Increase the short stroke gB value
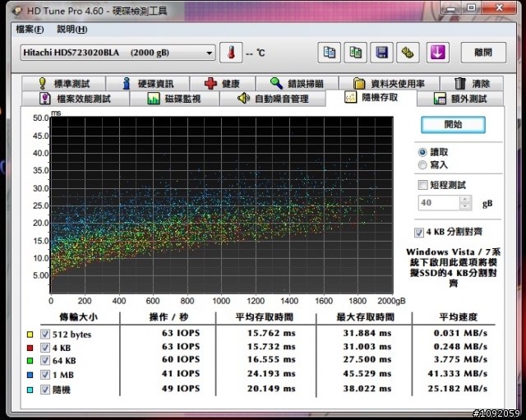526x420 pixels. click(x=465, y=199)
